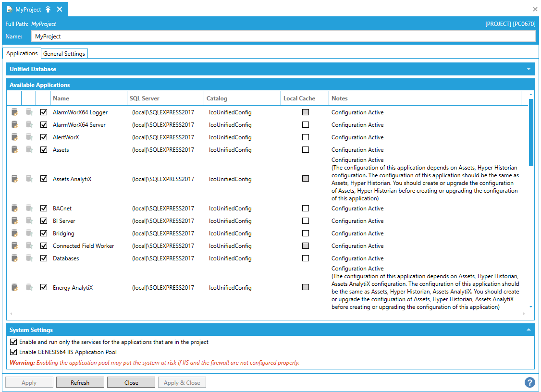
Task: Toggle Local Cache checkbox for BI Server
Action: [x=306, y=220]
